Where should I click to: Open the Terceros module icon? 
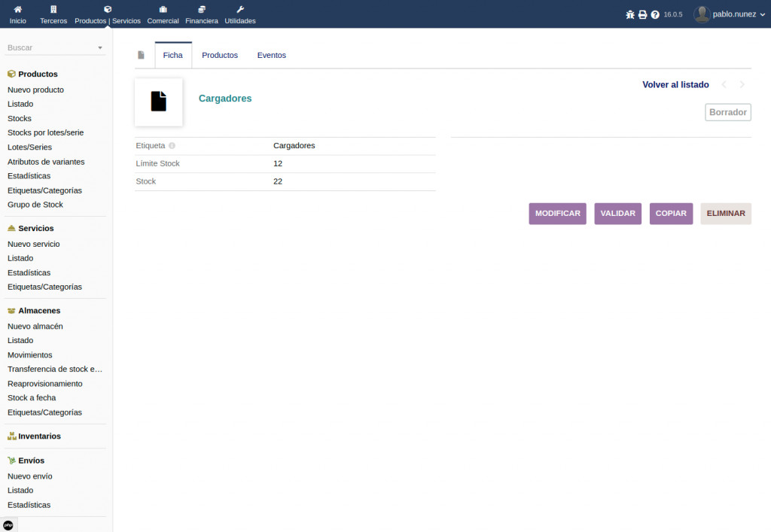[x=53, y=9]
